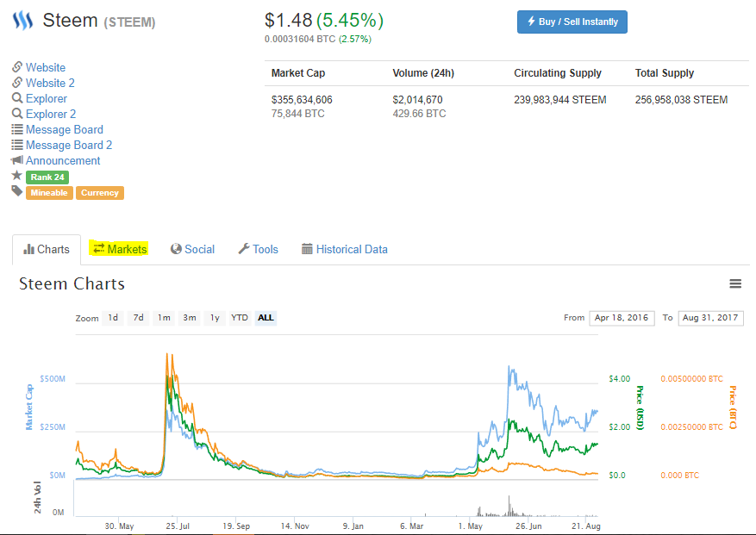This screenshot has width=756, height=535.
Task: Click the list icon beside Message Board 2
Action: click(17, 145)
